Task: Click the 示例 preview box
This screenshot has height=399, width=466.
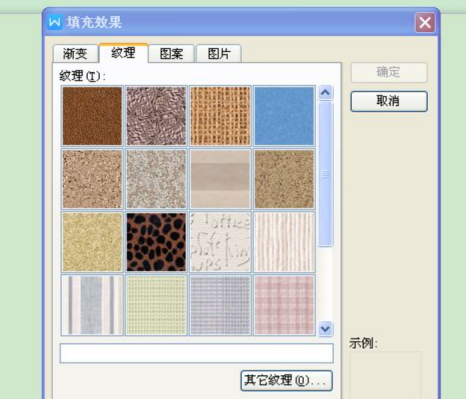Action: pos(385,375)
